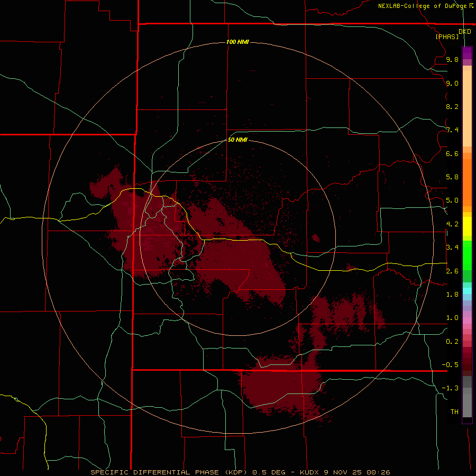Click the -1.3 scale value

pyautogui.click(x=450, y=388)
